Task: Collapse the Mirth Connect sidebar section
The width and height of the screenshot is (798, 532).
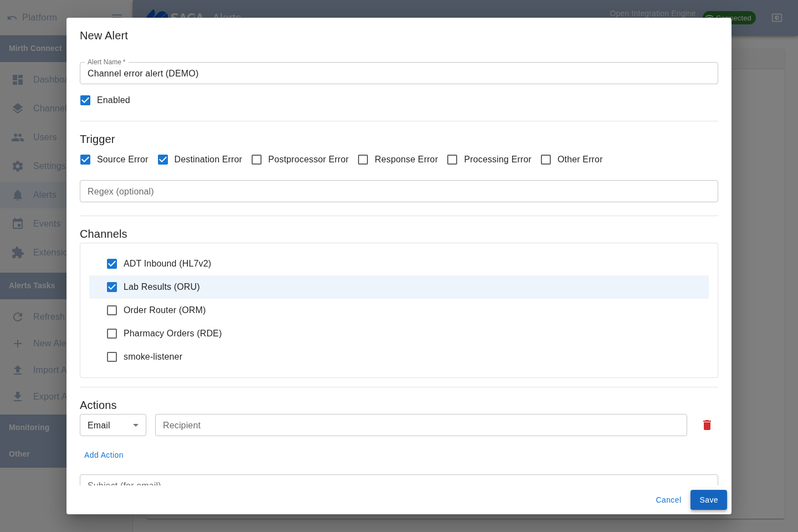Action: click(33, 48)
